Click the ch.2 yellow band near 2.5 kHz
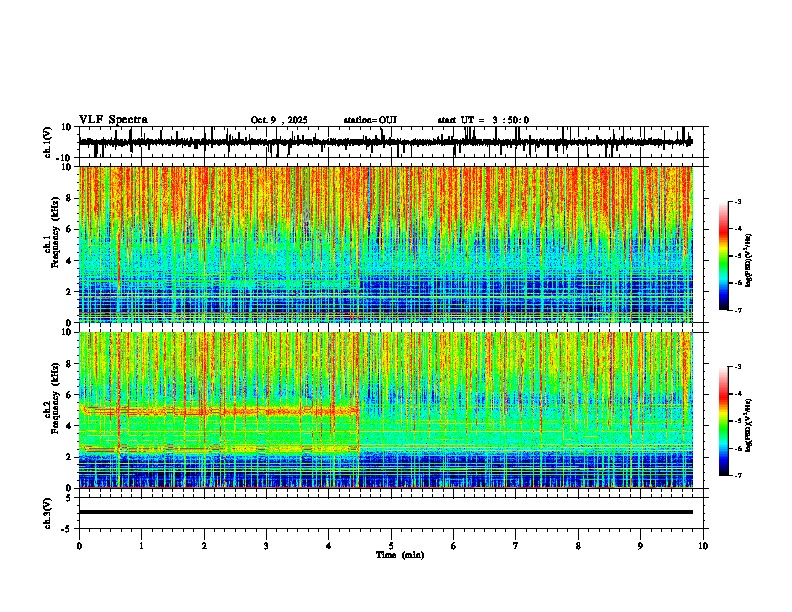 pyautogui.click(x=220, y=448)
